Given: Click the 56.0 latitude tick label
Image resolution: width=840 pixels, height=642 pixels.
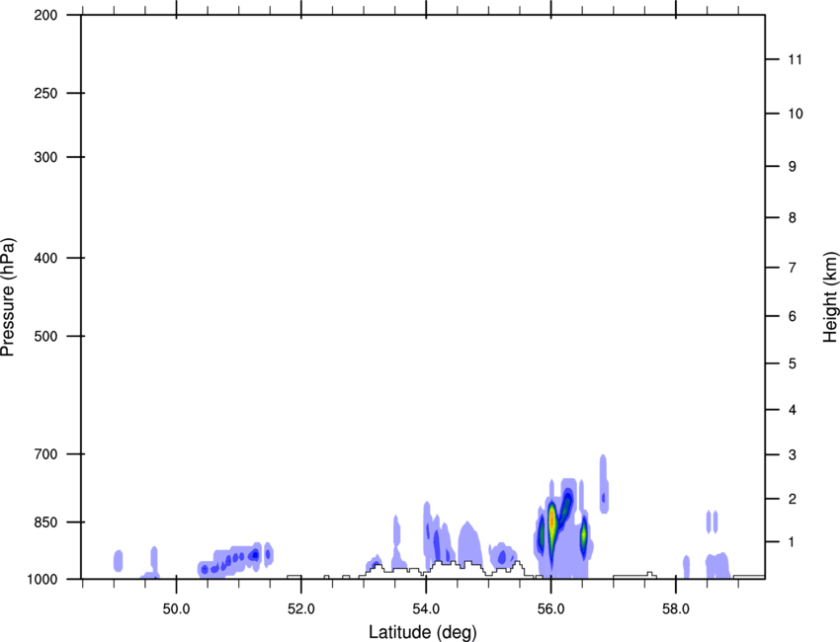Looking at the screenshot, I should point(550,609).
